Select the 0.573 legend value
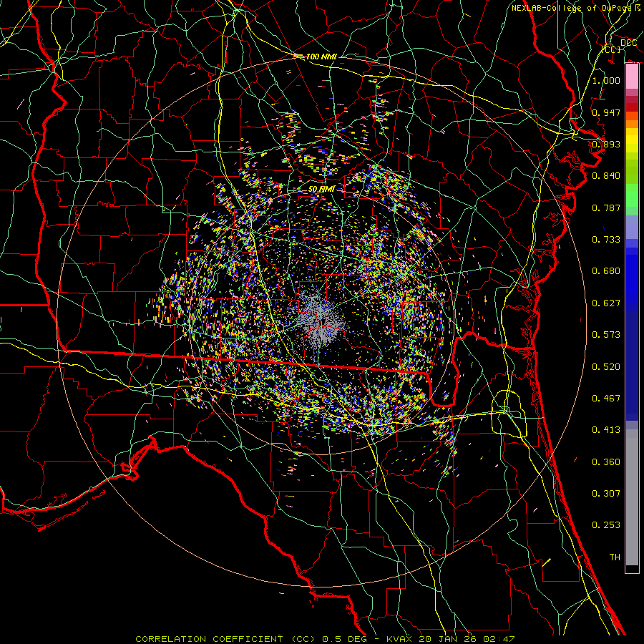 tap(606, 334)
